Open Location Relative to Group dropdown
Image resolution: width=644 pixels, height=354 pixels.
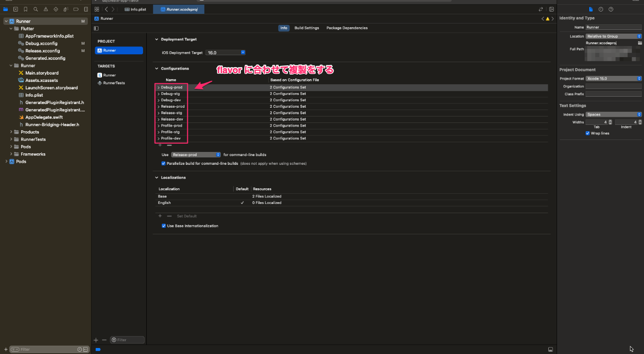614,36
